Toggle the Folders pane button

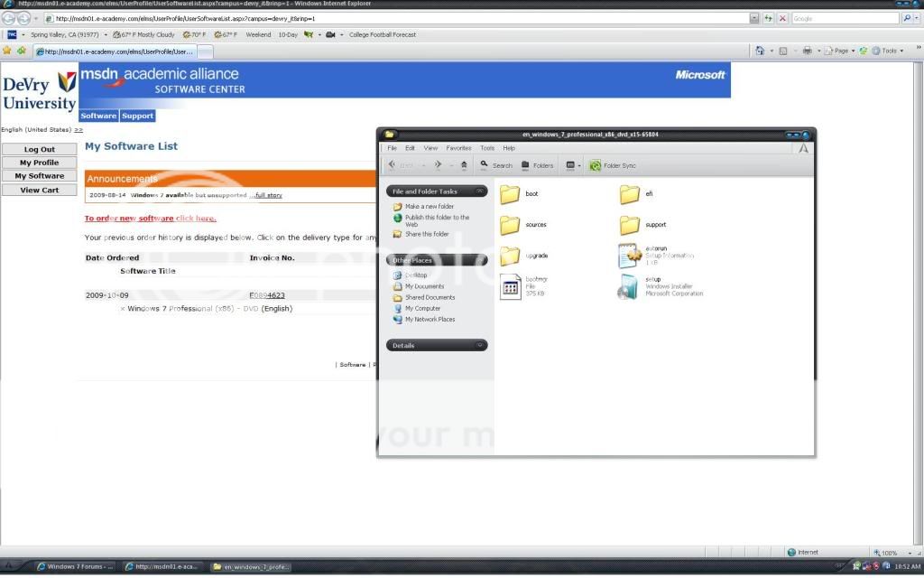(x=537, y=165)
